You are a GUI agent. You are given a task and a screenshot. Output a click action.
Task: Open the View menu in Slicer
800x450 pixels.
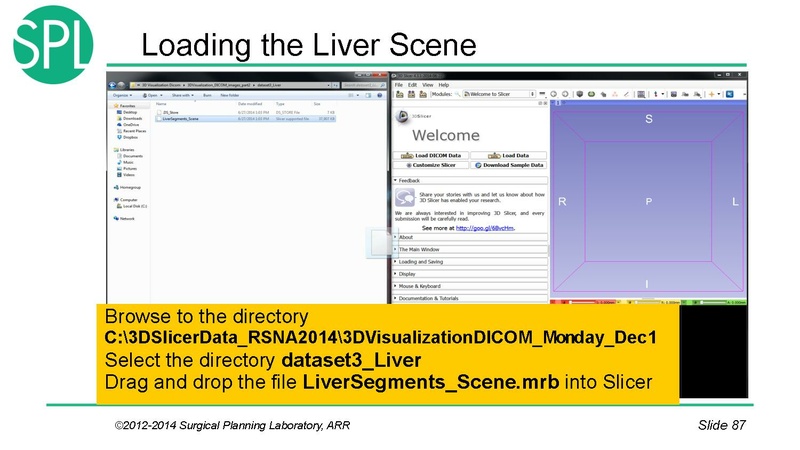(x=428, y=85)
